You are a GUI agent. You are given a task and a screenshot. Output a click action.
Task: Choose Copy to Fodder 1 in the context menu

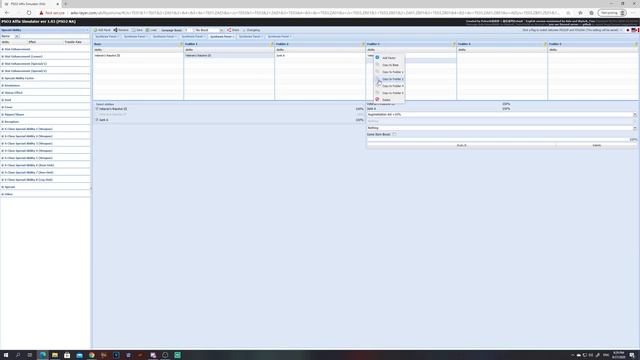click(x=389, y=72)
